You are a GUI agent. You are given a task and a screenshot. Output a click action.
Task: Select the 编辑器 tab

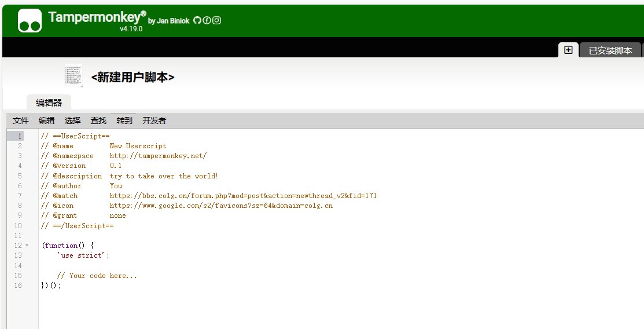[49, 103]
